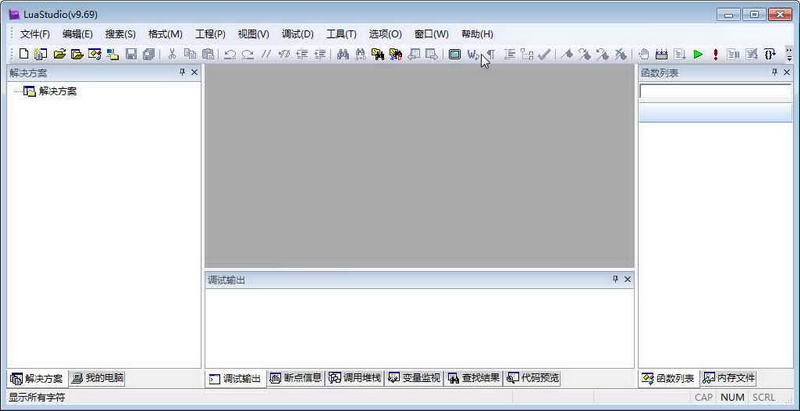Screen dimensions: 800x411
Task: Switch to the 查找结果 tab
Action: [473, 378]
